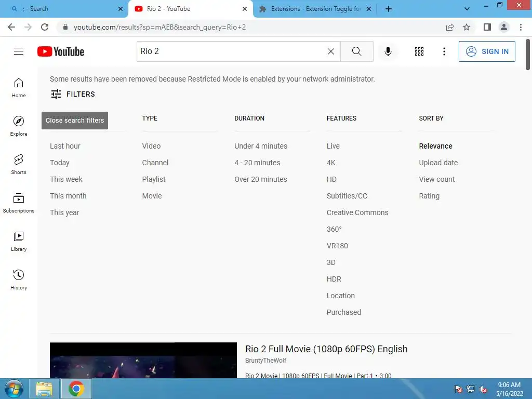Filter type to Movie
The width and height of the screenshot is (532, 399).
click(x=152, y=196)
